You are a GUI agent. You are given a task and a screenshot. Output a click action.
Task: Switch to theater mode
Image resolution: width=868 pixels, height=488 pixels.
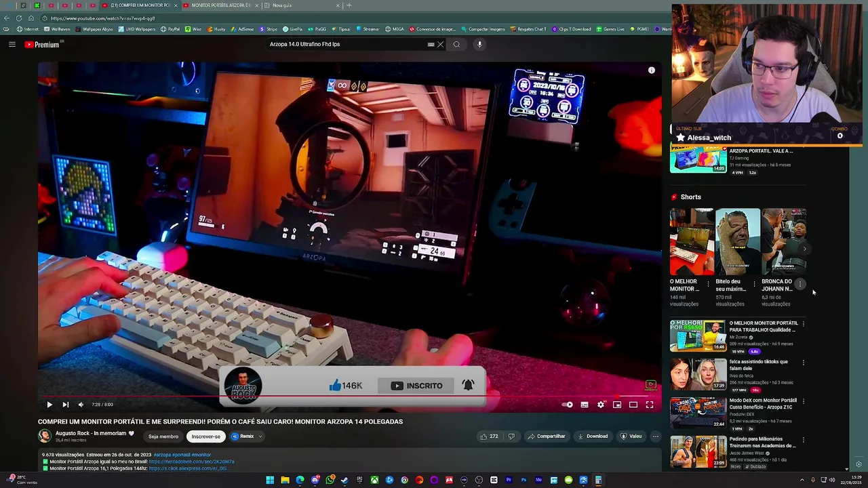pos(633,405)
